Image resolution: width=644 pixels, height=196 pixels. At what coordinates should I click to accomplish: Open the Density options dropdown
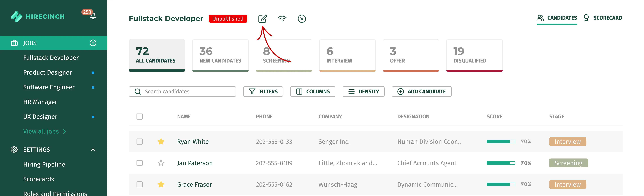tap(363, 92)
